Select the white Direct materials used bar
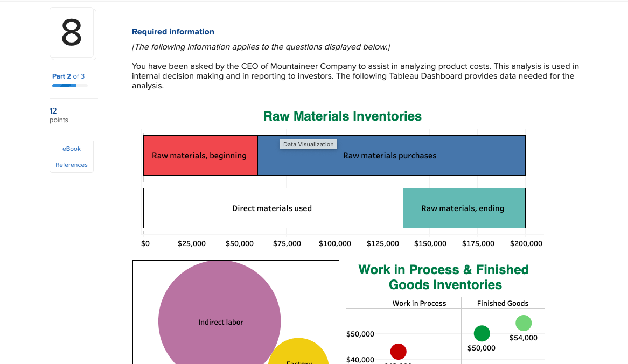Viewport: 628px width, 364px height. (273, 208)
